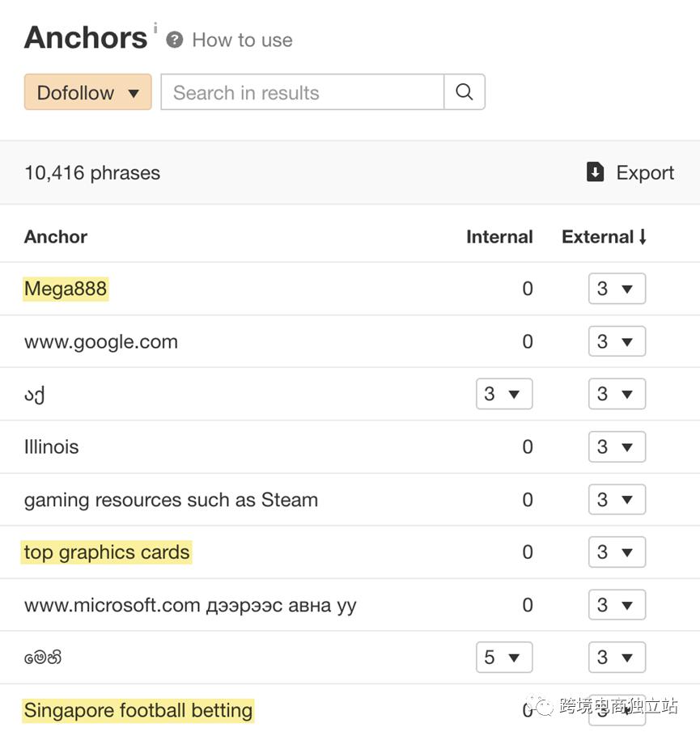Open Internal dropdown showing 3
This screenshot has height=736, width=700.
pyautogui.click(x=503, y=394)
